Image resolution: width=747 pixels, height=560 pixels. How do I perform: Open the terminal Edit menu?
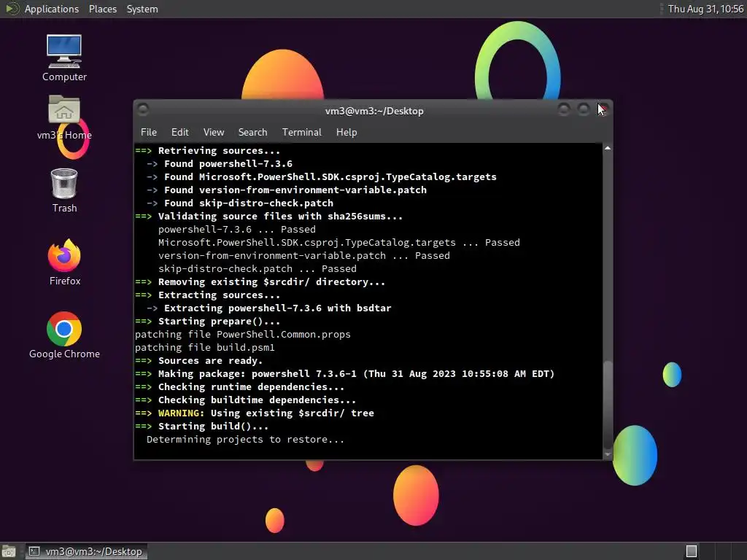(x=179, y=133)
